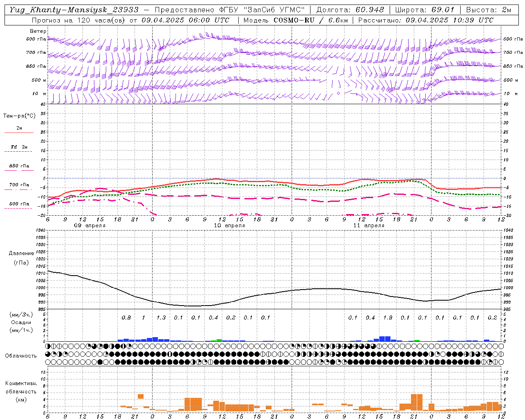
Task: Click the Ветер wind panel label
Action: 38,31
